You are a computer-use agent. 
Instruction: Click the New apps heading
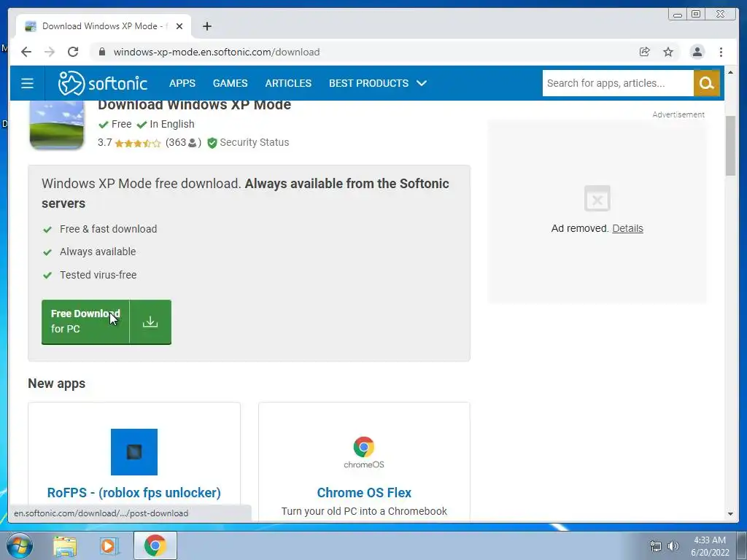57,384
